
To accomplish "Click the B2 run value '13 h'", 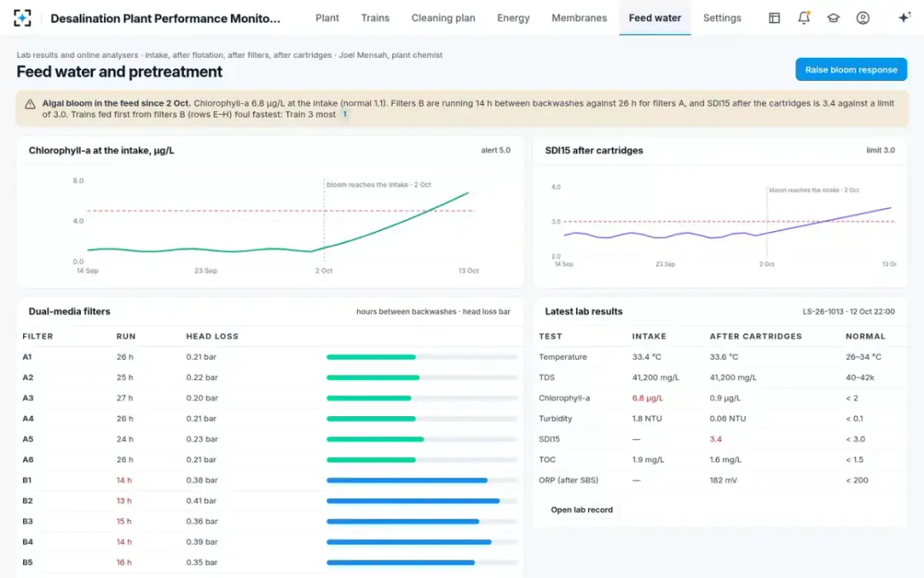I will tap(124, 501).
